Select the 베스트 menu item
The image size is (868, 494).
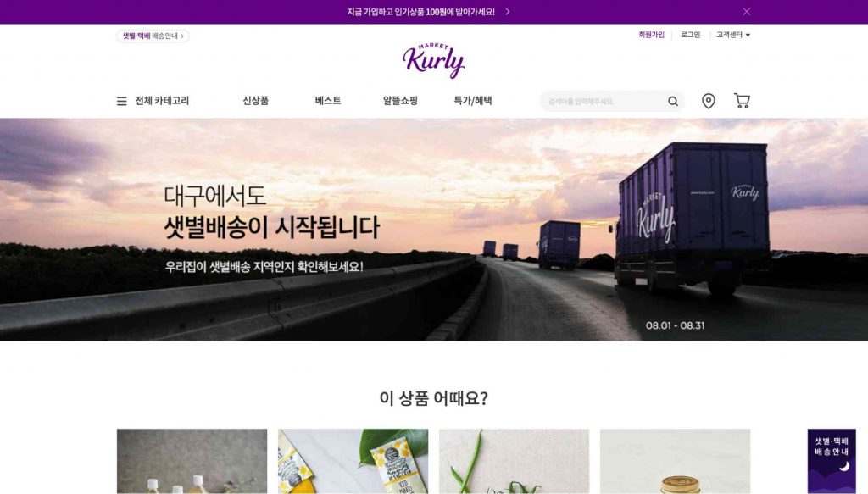(x=328, y=101)
